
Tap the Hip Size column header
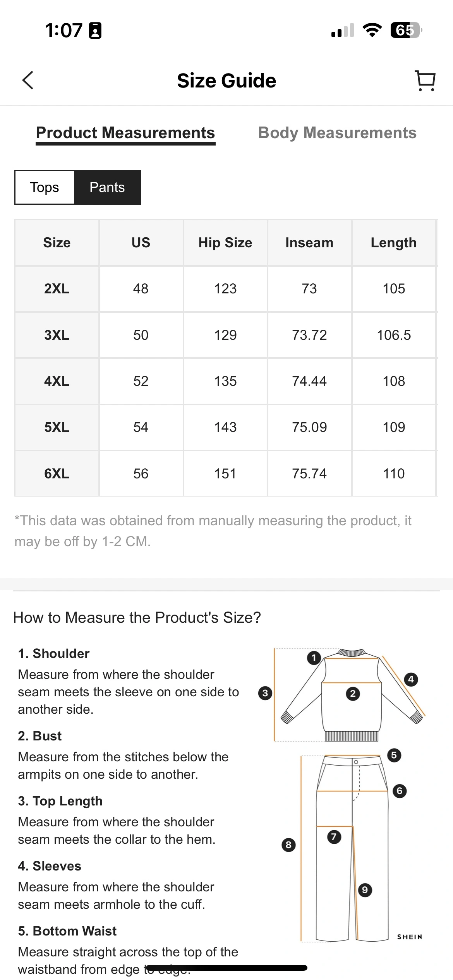[x=225, y=243]
